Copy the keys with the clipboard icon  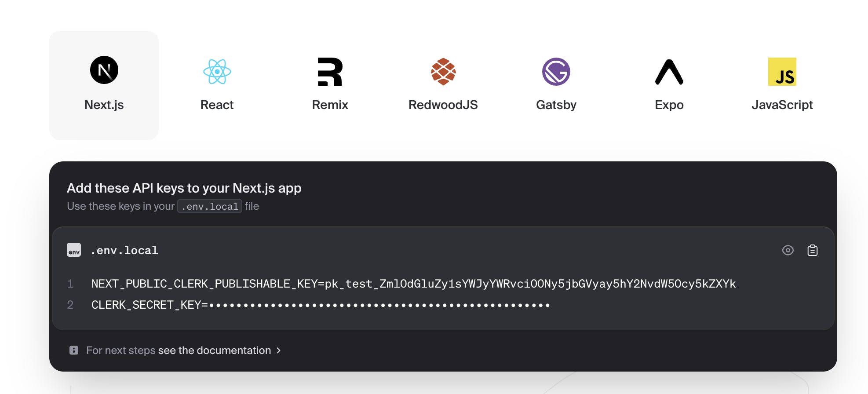tap(813, 250)
